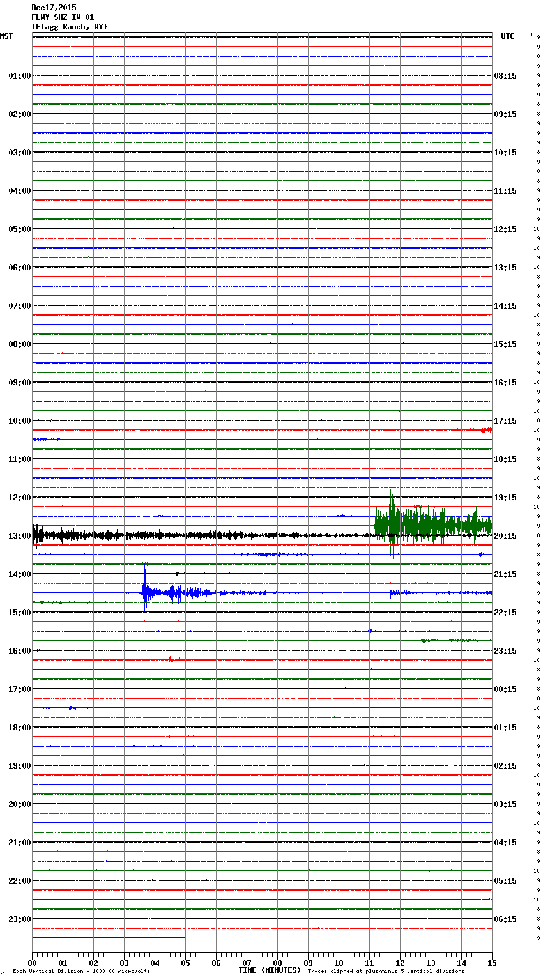The image size is (543, 980).
Task: Click the DC column header
Action: click(x=530, y=34)
